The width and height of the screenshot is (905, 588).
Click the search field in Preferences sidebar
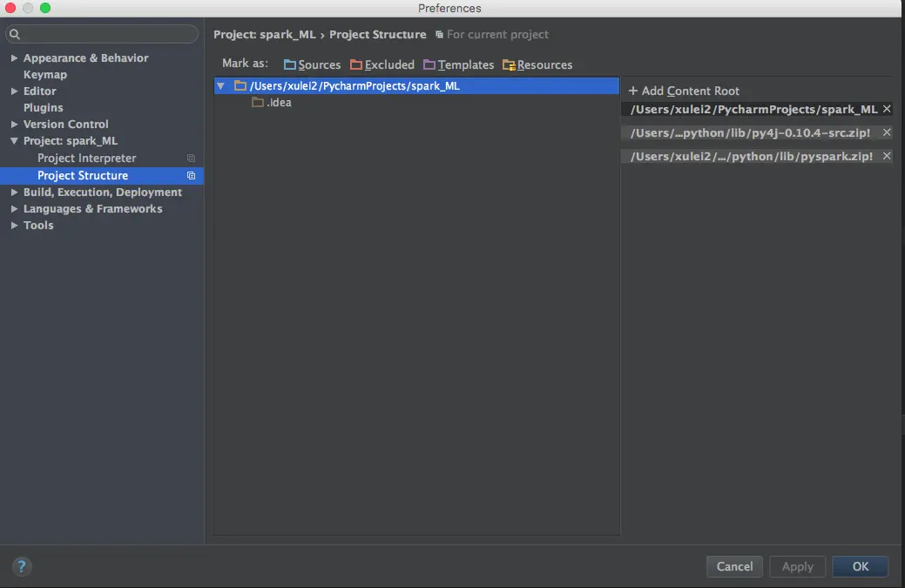[x=102, y=34]
